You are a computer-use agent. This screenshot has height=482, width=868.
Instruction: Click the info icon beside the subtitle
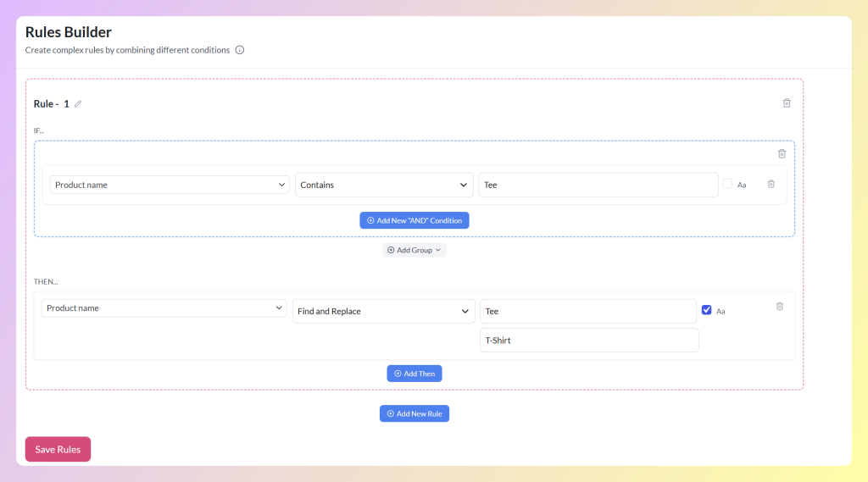[240, 50]
